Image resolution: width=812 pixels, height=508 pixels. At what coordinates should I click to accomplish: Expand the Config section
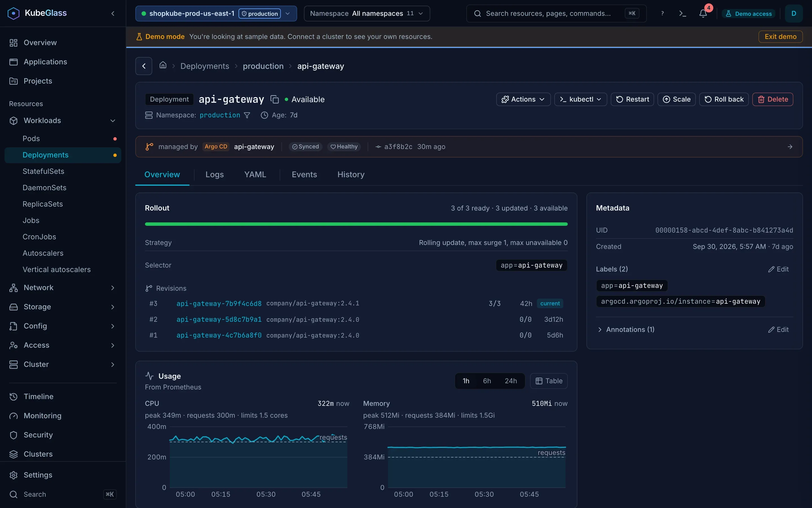coord(63,326)
